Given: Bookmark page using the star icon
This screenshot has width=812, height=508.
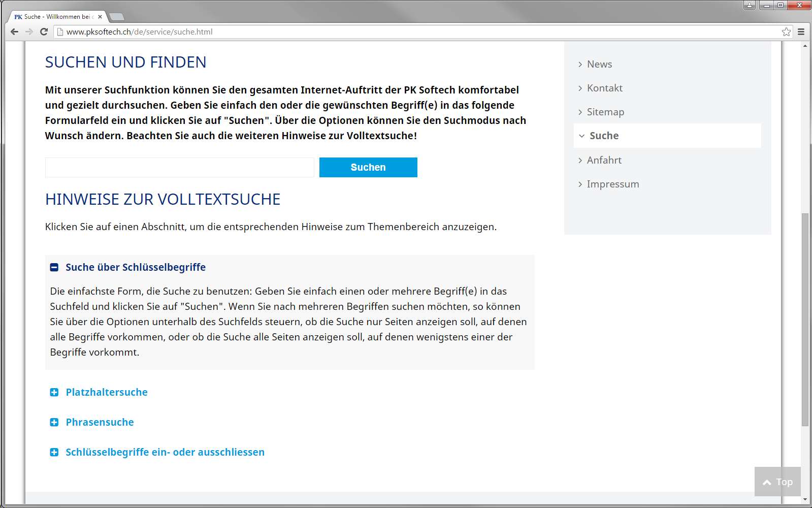Looking at the screenshot, I should (x=786, y=31).
